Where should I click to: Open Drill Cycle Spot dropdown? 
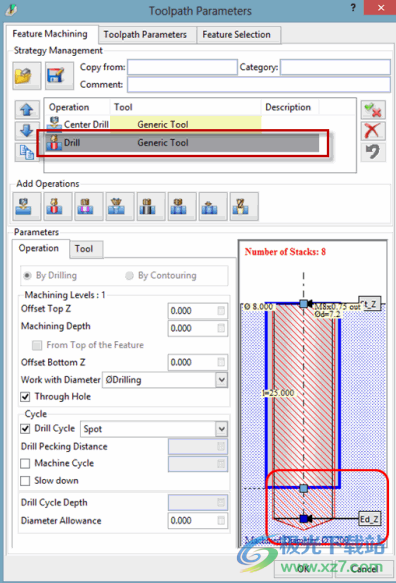[222, 429]
